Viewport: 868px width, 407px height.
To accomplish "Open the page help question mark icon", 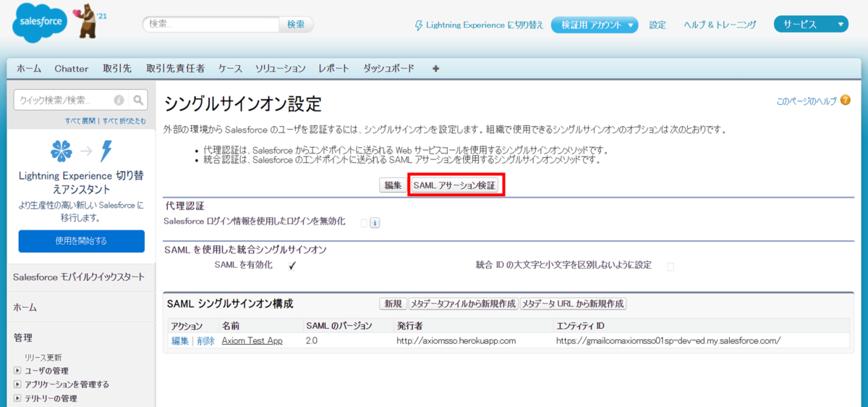I will coord(846,101).
